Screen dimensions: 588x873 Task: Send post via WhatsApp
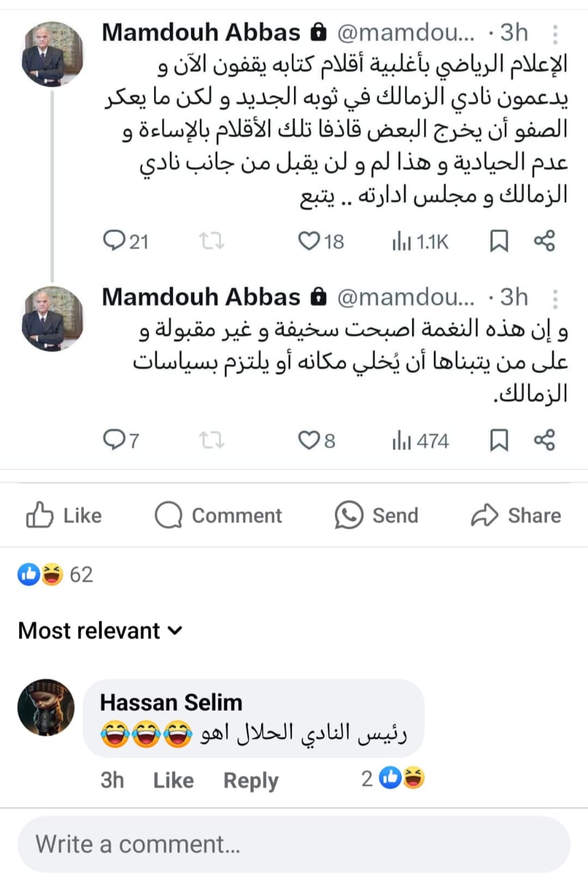click(x=377, y=516)
